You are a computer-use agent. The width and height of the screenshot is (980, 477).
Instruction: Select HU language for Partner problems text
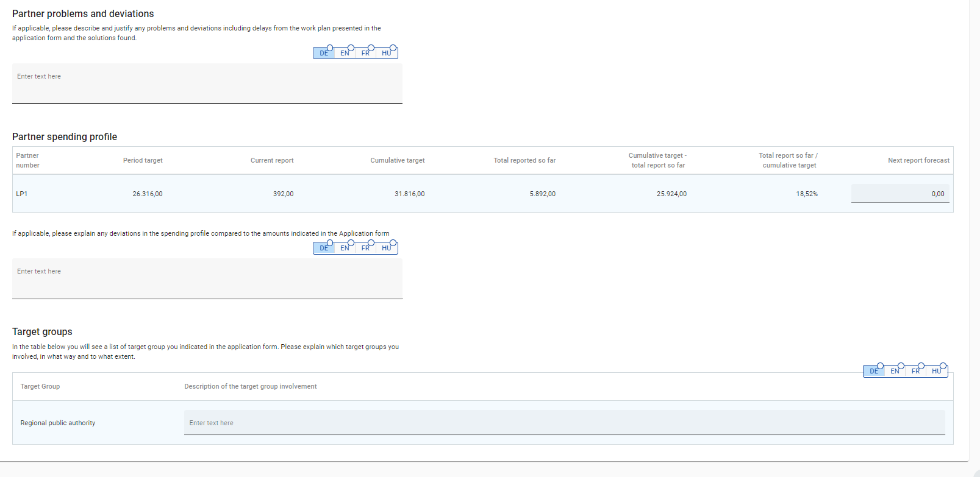(x=387, y=53)
